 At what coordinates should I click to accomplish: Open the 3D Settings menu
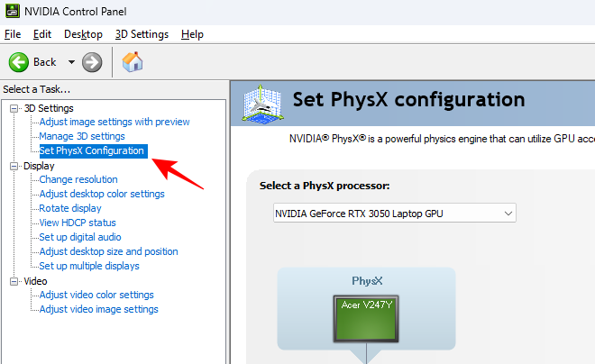tap(142, 34)
